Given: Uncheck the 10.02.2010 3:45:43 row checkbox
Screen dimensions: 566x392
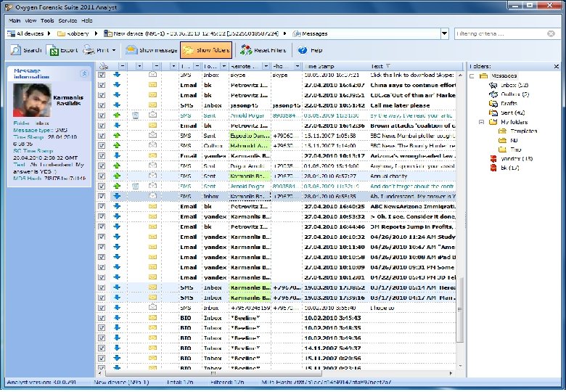Looking at the screenshot, I should [102, 318].
